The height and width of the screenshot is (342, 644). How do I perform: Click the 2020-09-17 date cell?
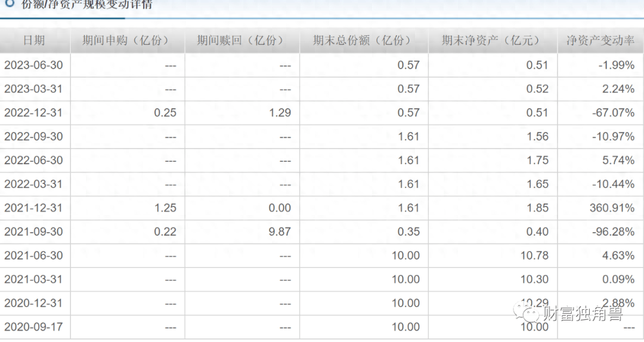pyautogui.click(x=33, y=327)
